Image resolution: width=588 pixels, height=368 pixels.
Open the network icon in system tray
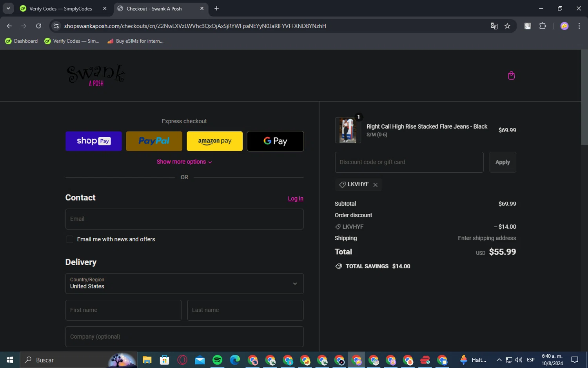click(x=509, y=360)
